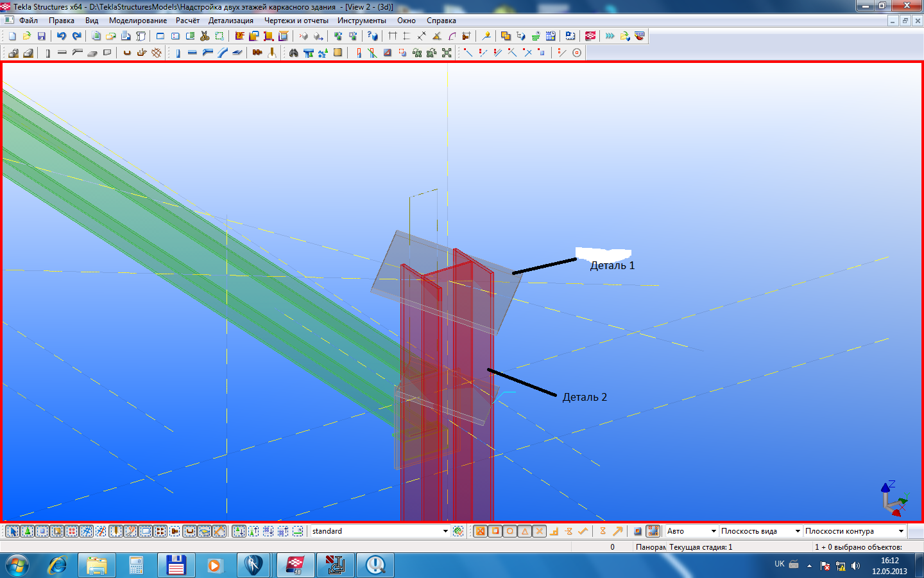Select the create weld icon
This screenshot has height=578, width=924.
point(271,53)
